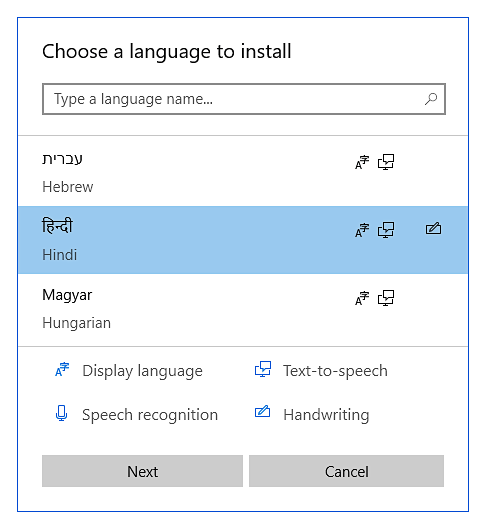Select the Hebrew text-to-speech icon
484x528 pixels.
click(x=386, y=162)
